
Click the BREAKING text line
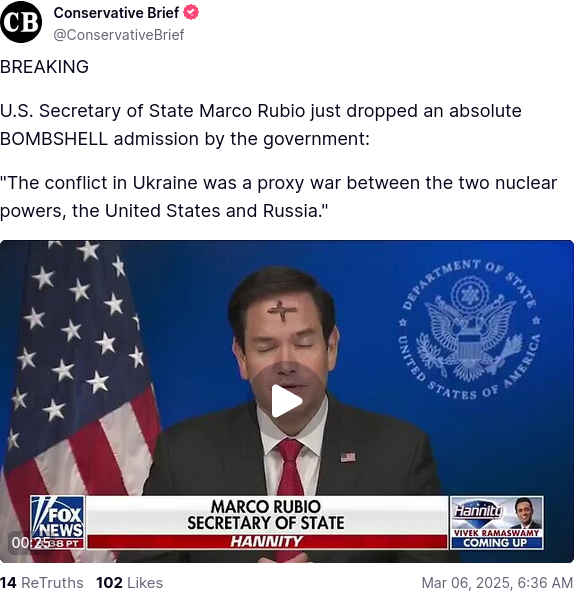(44, 67)
